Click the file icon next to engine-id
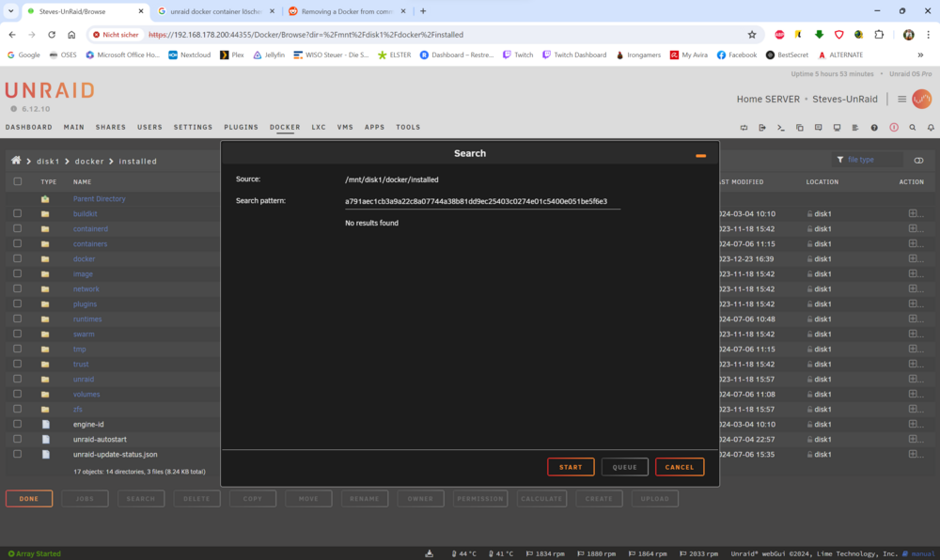Image resolution: width=940 pixels, height=560 pixels. coord(45,424)
